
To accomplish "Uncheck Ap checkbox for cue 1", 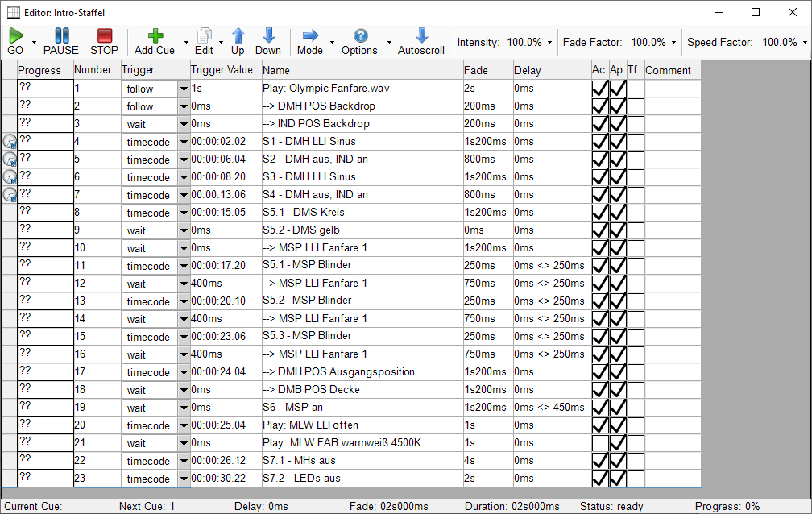I will point(617,89).
